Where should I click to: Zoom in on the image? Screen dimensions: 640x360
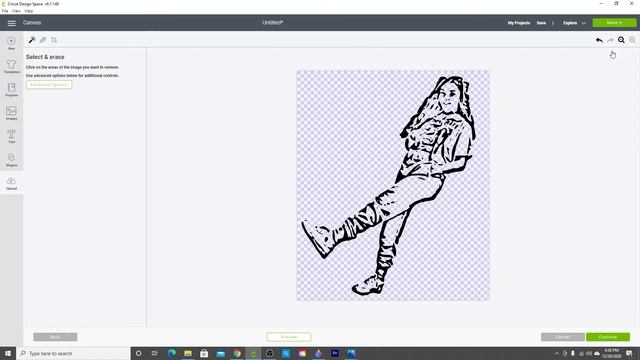click(621, 40)
